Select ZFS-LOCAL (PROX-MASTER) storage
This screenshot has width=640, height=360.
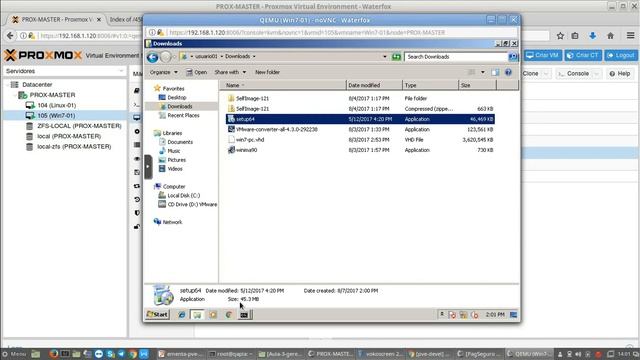(x=79, y=126)
